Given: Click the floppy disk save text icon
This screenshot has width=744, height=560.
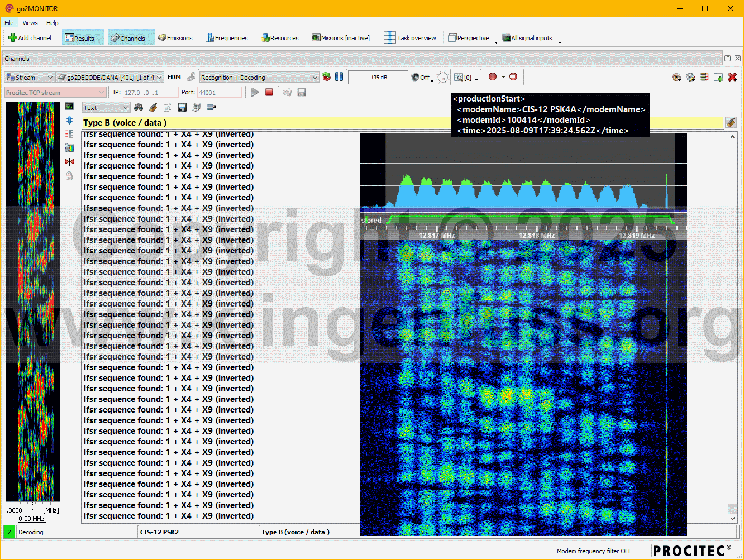Looking at the screenshot, I should [182, 107].
